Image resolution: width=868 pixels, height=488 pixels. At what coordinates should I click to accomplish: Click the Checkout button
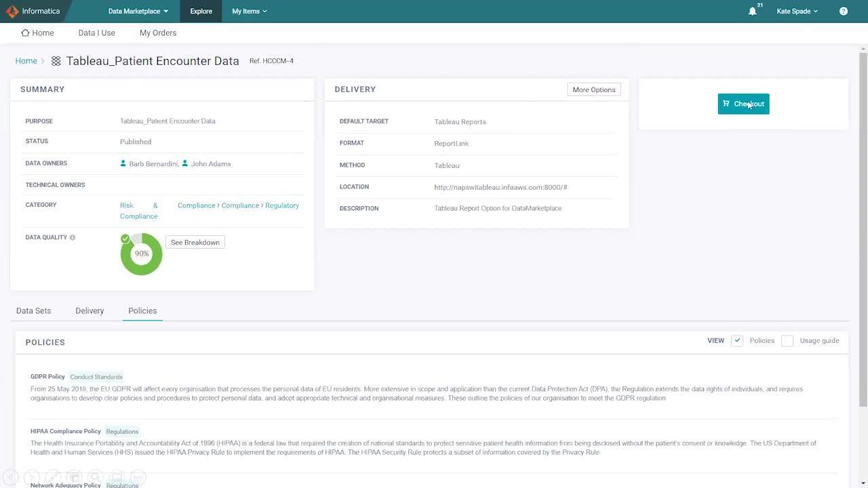(x=743, y=104)
